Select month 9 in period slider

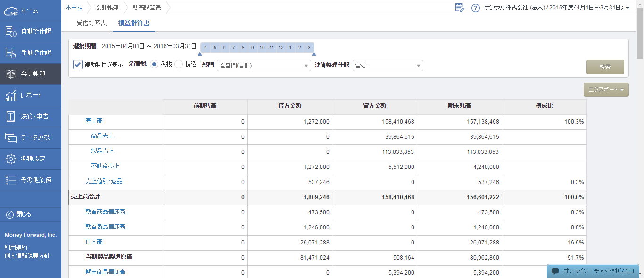[x=253, y=48]
